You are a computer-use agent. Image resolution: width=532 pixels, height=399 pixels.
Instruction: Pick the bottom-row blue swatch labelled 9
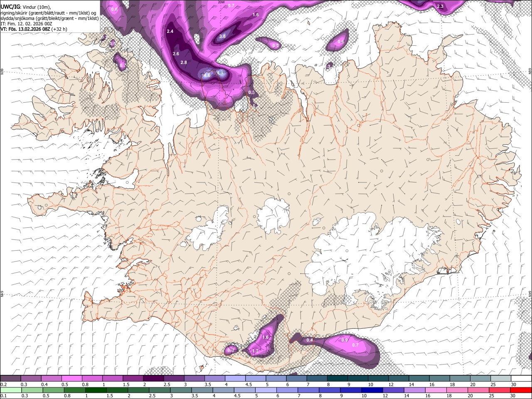[351, 390]
